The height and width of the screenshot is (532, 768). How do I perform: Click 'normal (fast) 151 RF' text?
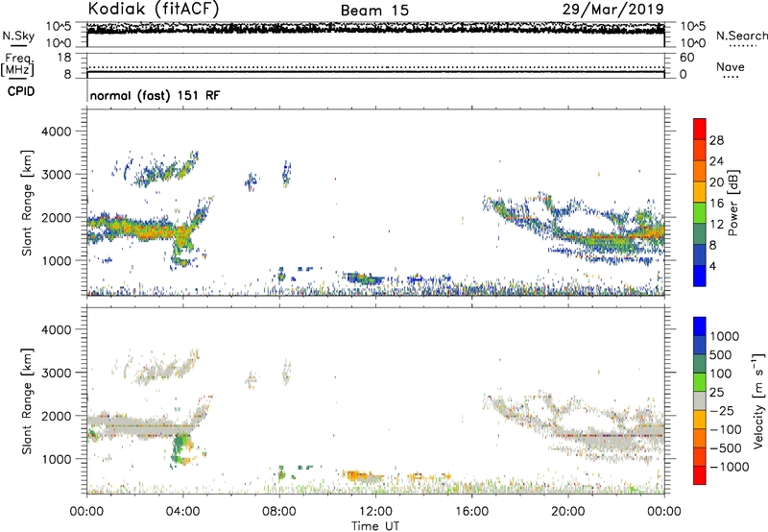(155, 95)
